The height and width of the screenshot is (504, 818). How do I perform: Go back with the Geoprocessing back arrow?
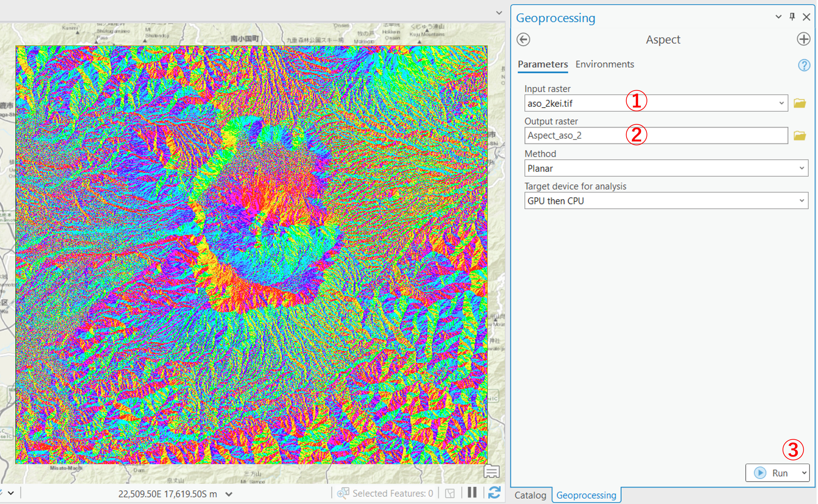[x=523, y=40]
